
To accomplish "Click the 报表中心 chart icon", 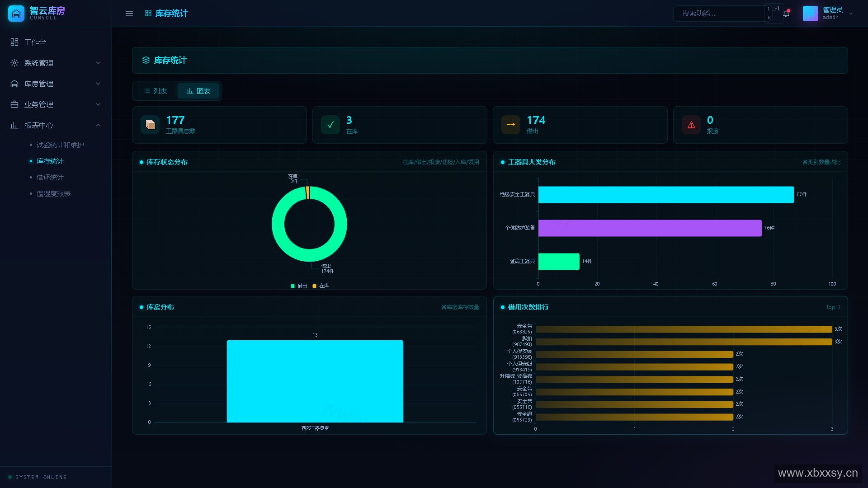I will (x=14, y=125).
